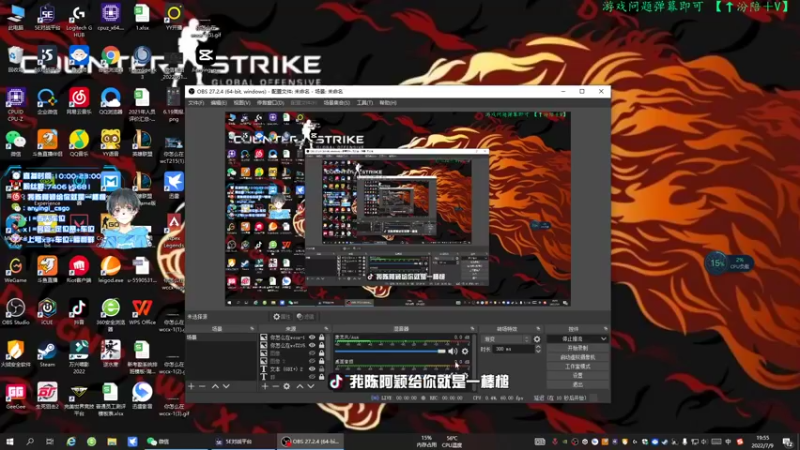The height and width of the screenshot is (450, 800).
Task: Remove selected source with minus icon
Action: (x=276, y=386)
